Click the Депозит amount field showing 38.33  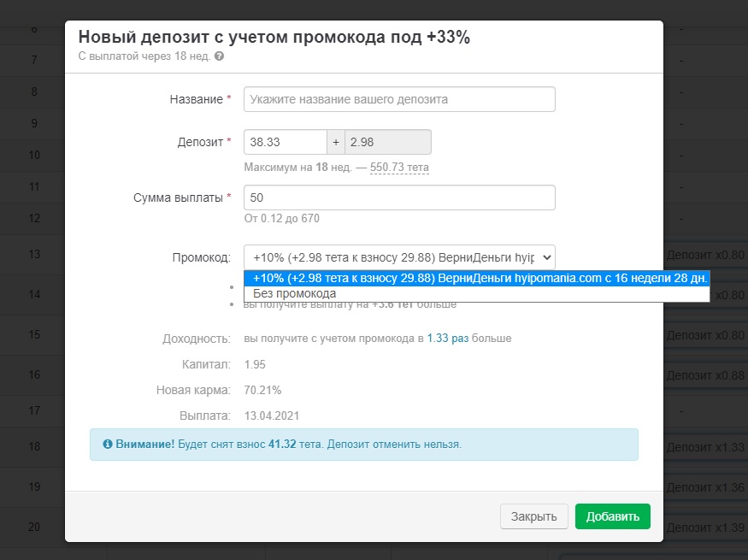286,142
